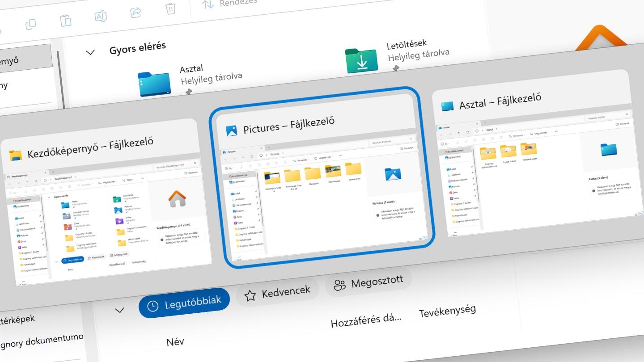Click the Share arrow icon in the toolbar
This screenshot has width=644, height=362.
136,12
